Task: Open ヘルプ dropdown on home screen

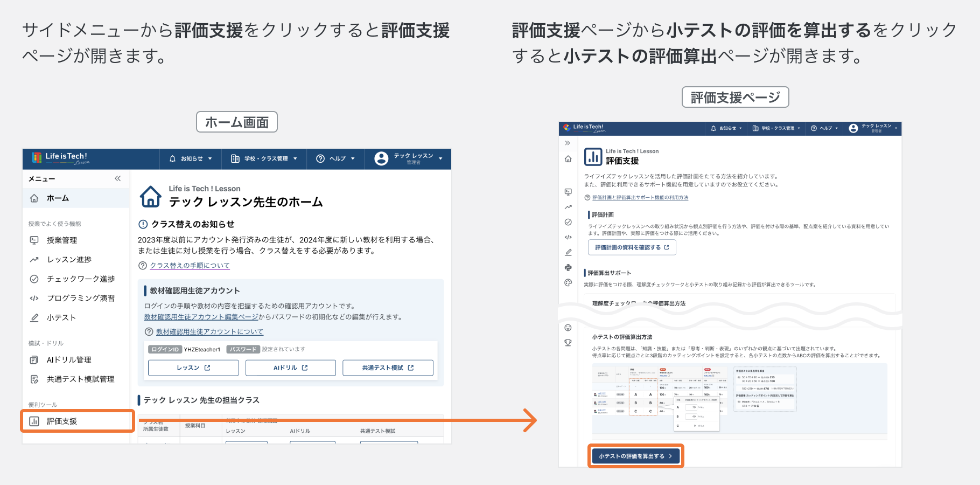Action: coord(335,159)
